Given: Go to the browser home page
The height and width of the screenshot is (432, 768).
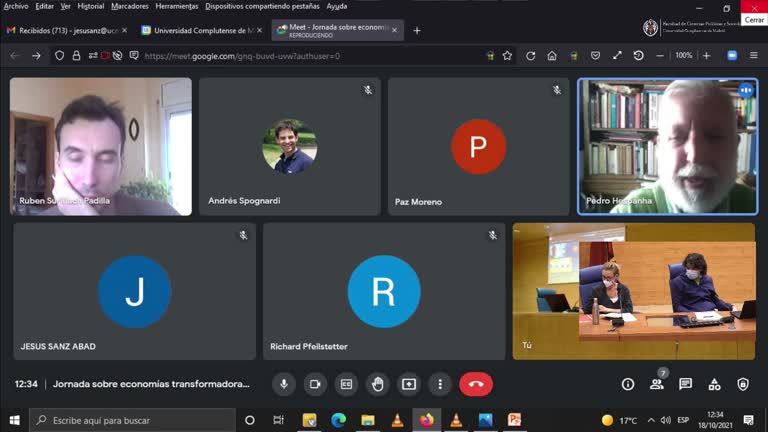Looking at the screenshot, I should 552,56.
